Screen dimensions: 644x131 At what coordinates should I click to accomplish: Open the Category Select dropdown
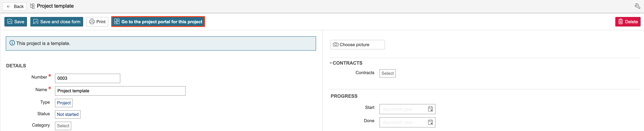pos(63,126)
